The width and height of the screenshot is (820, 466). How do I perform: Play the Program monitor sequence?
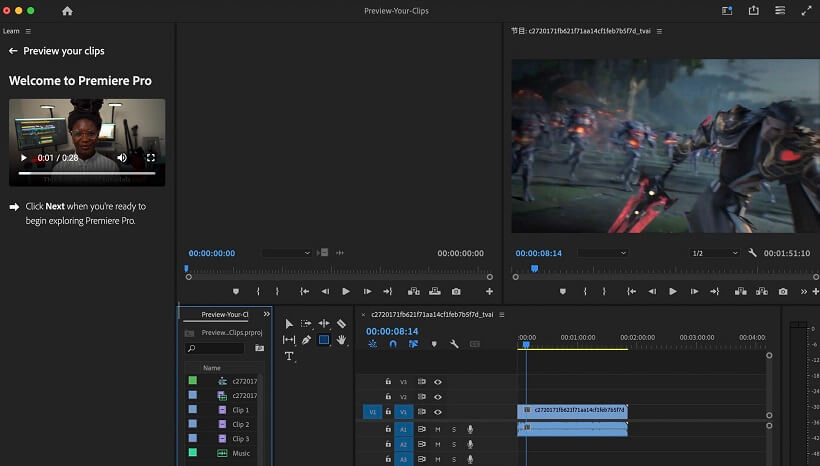(x=673, y=291)
